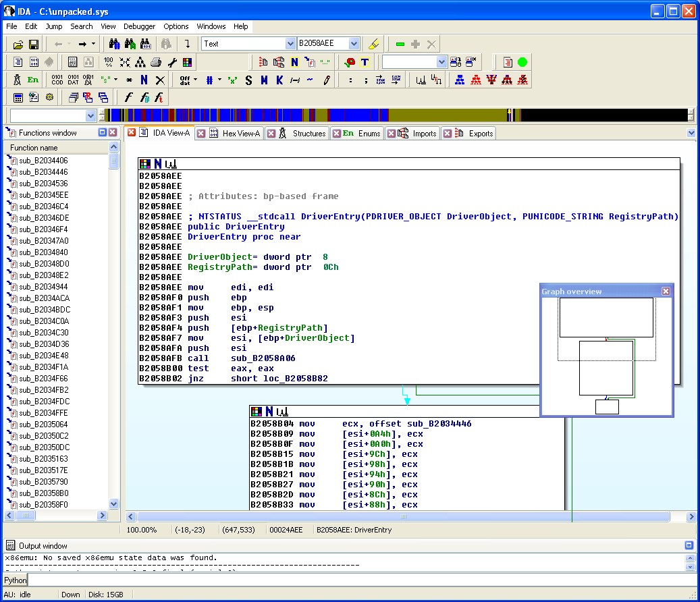This screenshot has width=700, height=602.
Task: Open the Debugger menu
Action: coord(139,26)
